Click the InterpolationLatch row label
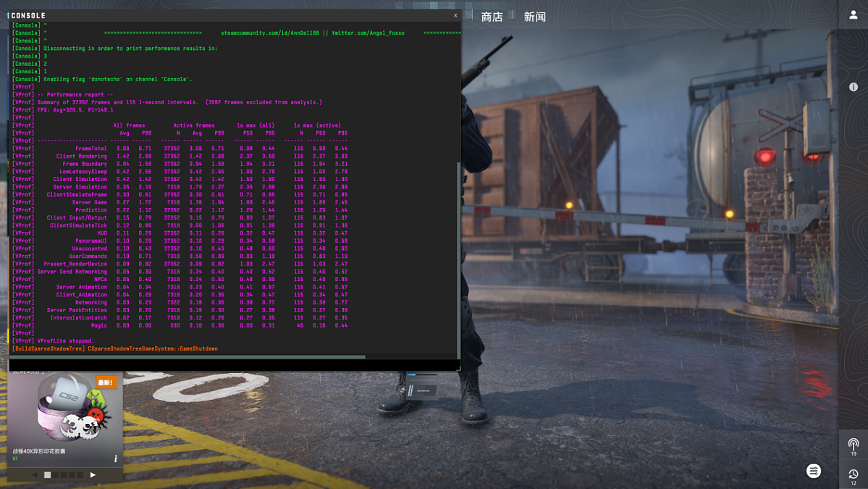This screenshot has height=489, width=868. coord(79,319)
